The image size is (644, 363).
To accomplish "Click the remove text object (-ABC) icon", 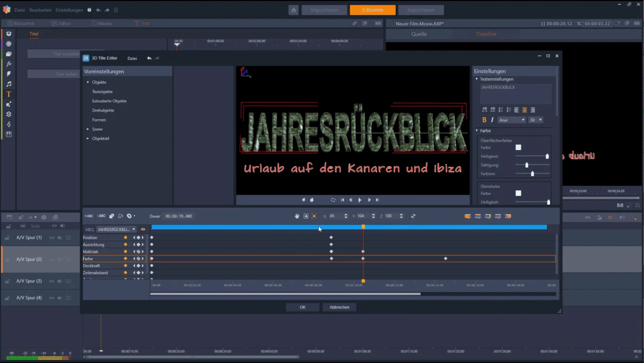I will coord(101,216).
